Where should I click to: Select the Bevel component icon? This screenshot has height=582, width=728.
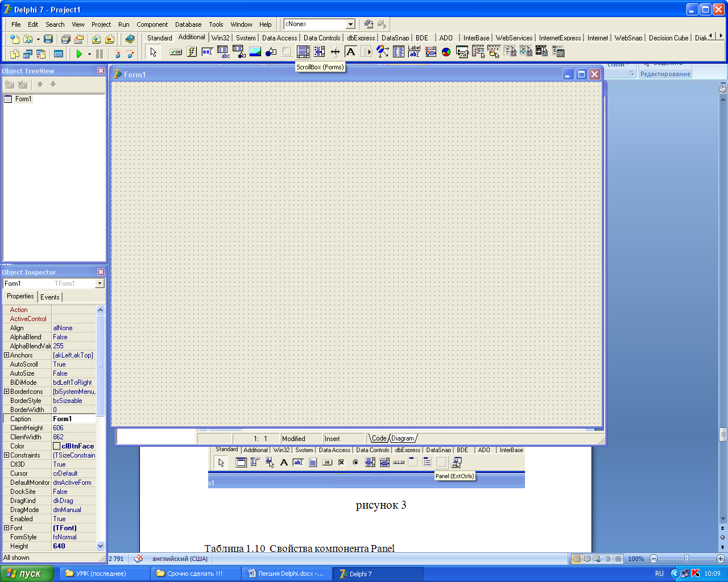[x=287, y=52]
